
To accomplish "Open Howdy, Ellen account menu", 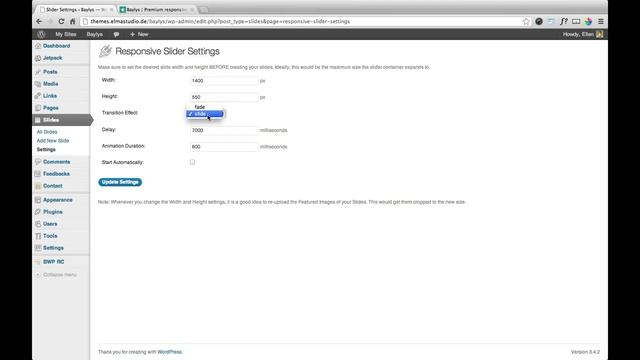I will pyautogui.click(x=583, y=34).
